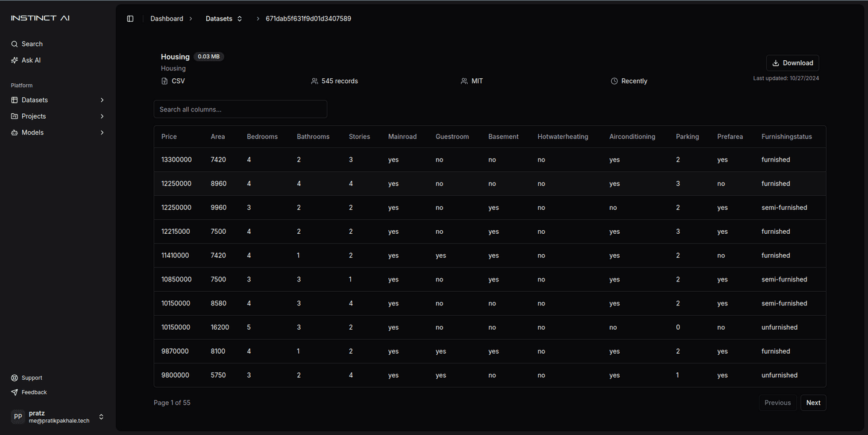The image size is (868, 435).
Task: Click the Hotwaterheating column header
Action: pos(563,137)
